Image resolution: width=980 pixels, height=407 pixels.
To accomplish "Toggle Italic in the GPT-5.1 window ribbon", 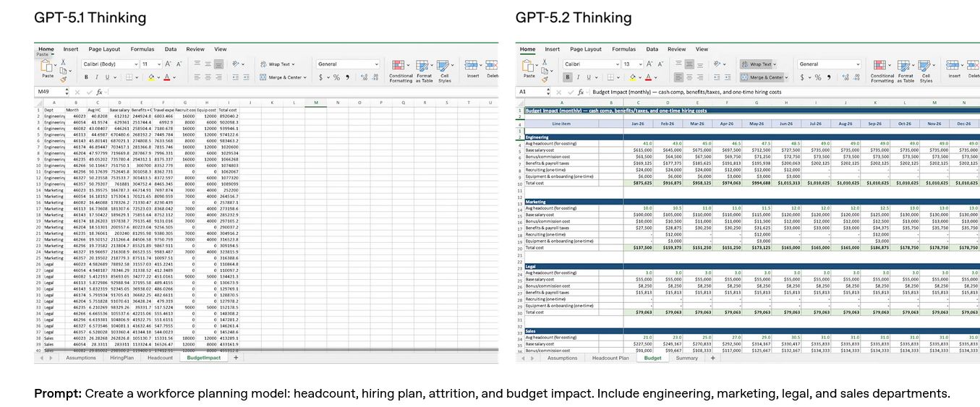I will 96,77.
